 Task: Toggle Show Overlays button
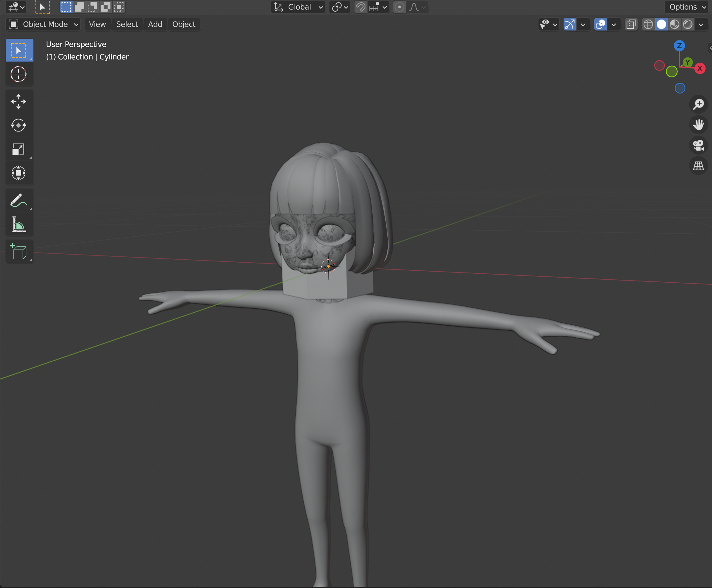(601, 24)
